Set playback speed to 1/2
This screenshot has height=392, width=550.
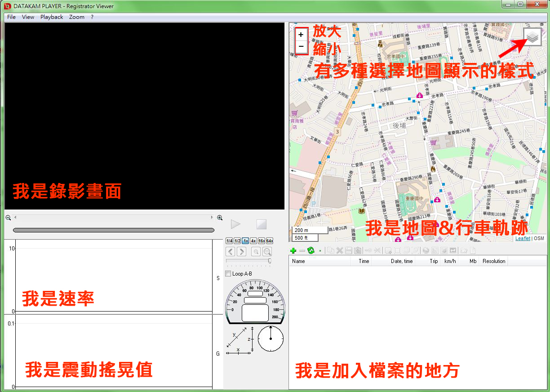[237, 241]
